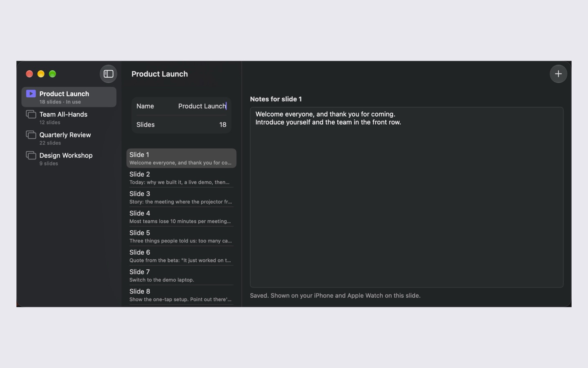Click the Product Launch play icon

coord(31,94)
